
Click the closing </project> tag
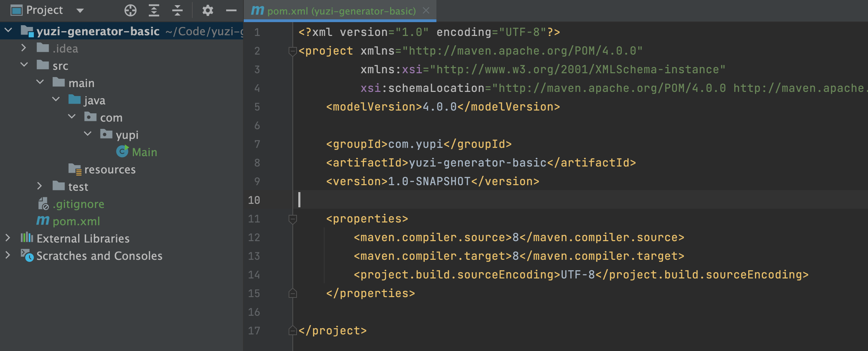tap(333, 331)
